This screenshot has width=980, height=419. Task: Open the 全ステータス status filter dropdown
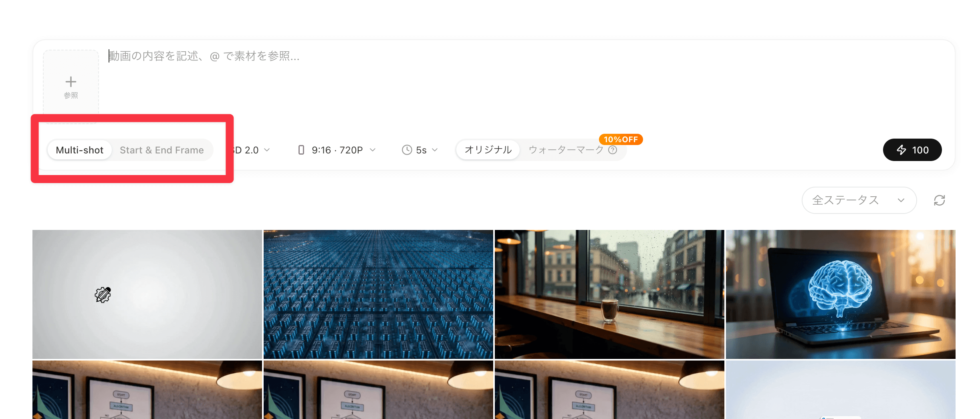859,200
